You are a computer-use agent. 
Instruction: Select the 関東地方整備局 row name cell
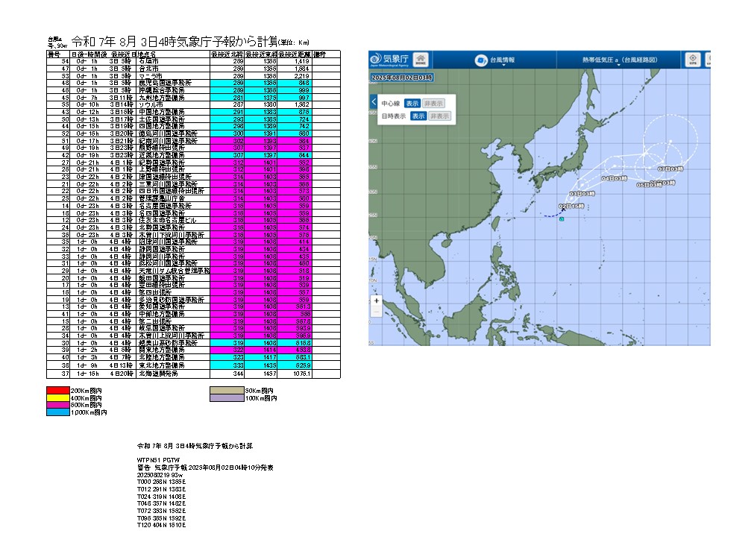click(173, 350)
